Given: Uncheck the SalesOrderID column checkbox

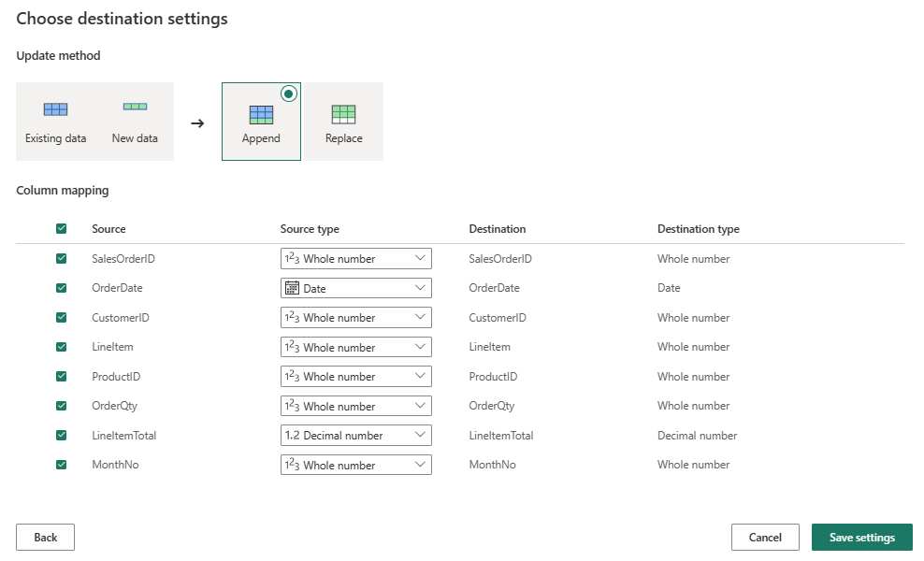Looking at the screenshot, I should [62, 258].
